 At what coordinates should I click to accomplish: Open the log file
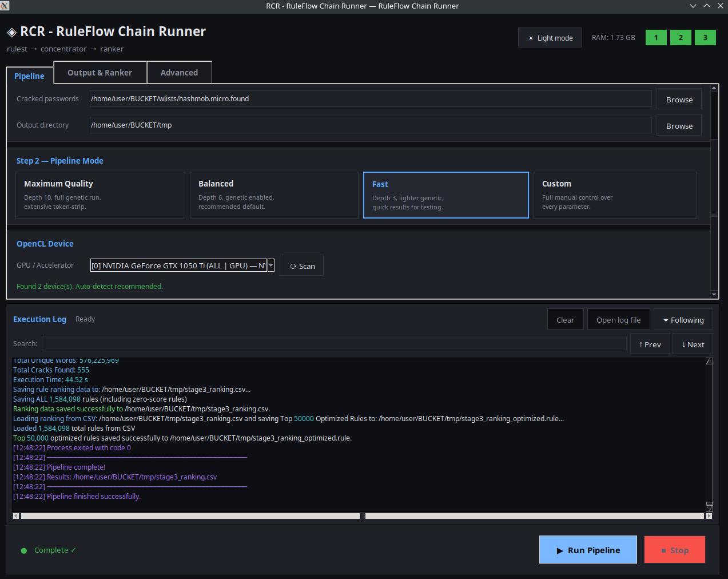tap(619, 320)
